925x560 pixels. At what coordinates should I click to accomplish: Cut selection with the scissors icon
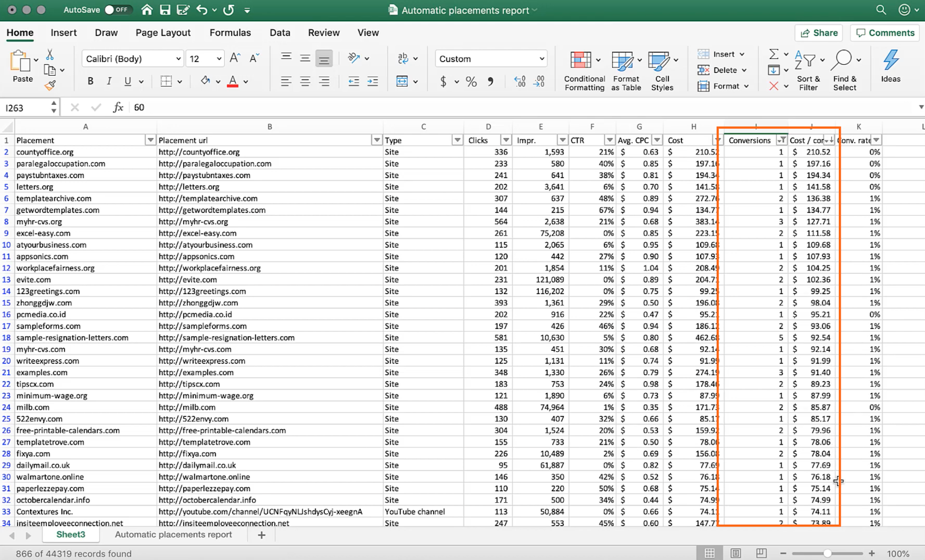(x=50, y=54)
